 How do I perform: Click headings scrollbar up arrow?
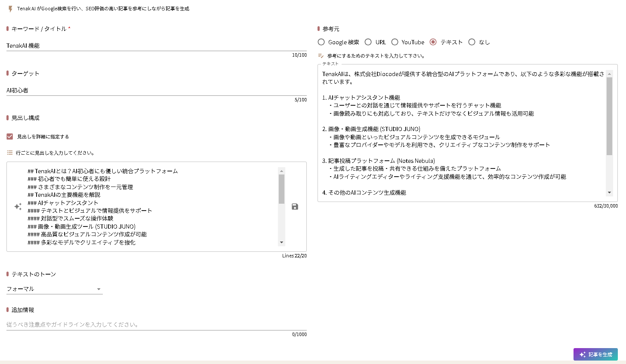(282, 171)
